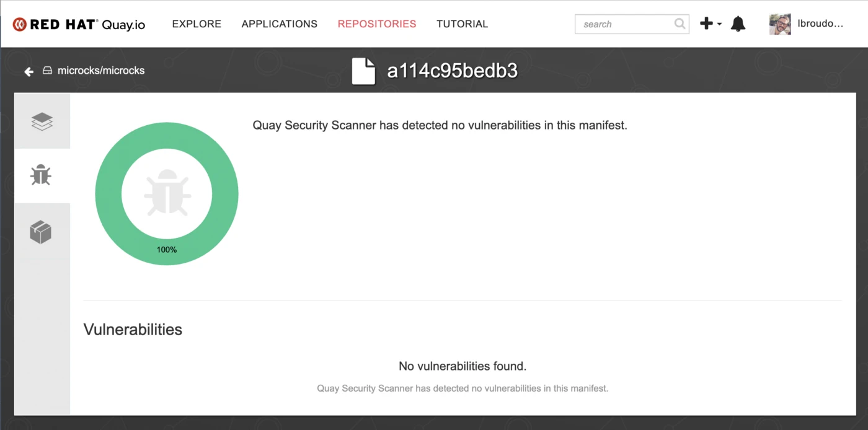Click the user avatar picture
The height and width of the screenshot is (430, 868).
780,24
